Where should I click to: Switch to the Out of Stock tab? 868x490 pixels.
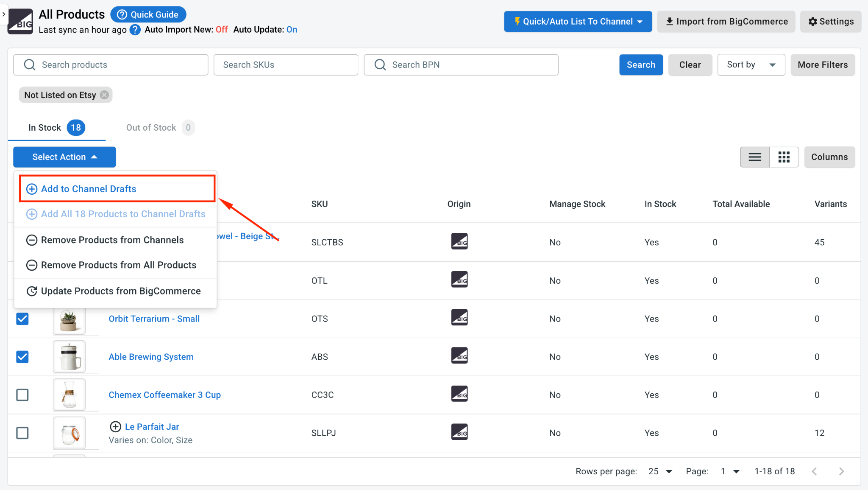tap(160, 127)
